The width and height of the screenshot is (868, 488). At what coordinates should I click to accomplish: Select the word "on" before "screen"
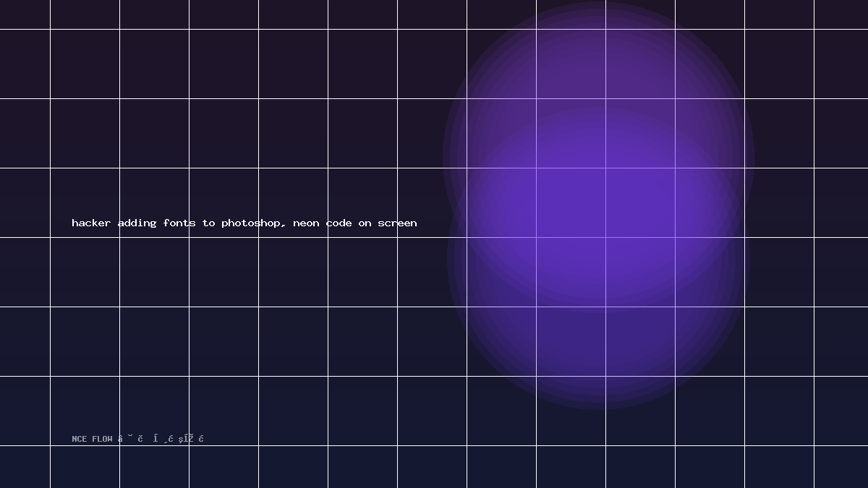pos(365,223)
